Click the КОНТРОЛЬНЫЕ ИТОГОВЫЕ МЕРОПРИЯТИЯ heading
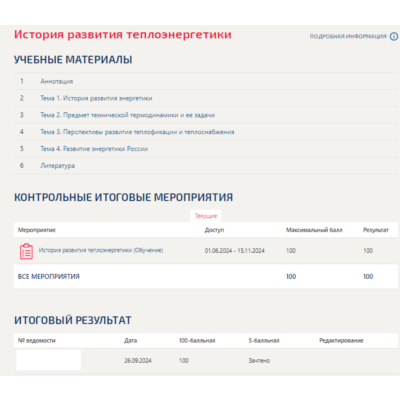The image size is (400, 400). pos(123,197)
